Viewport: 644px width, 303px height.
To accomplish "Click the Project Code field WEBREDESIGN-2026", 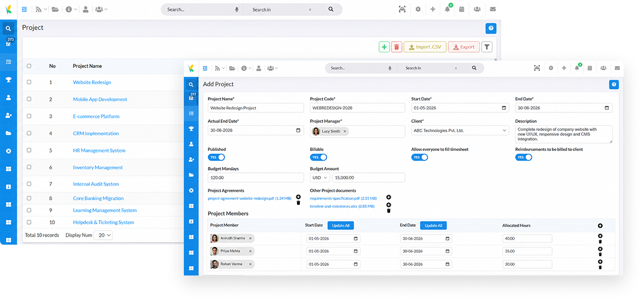I will click(x=358, y=108).
